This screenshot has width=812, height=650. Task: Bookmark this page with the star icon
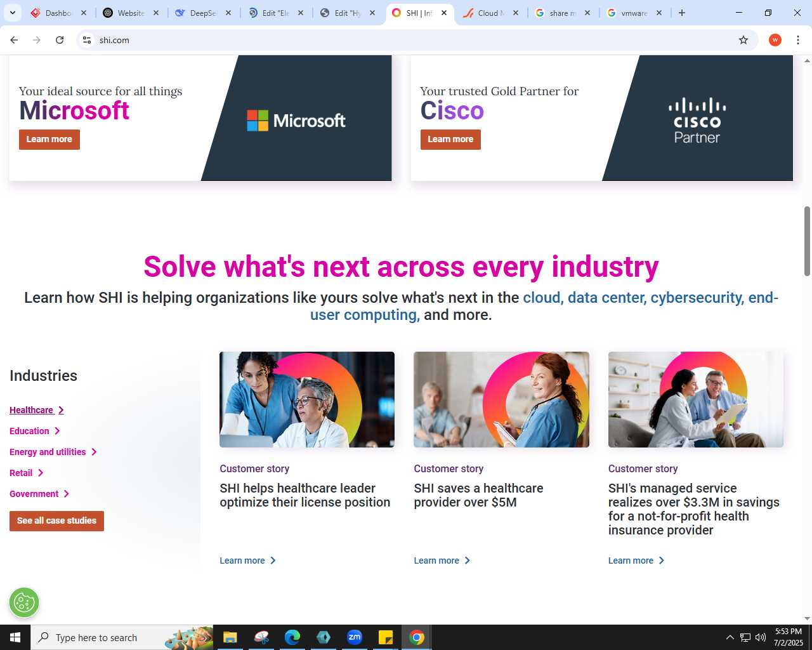point(743,40)
